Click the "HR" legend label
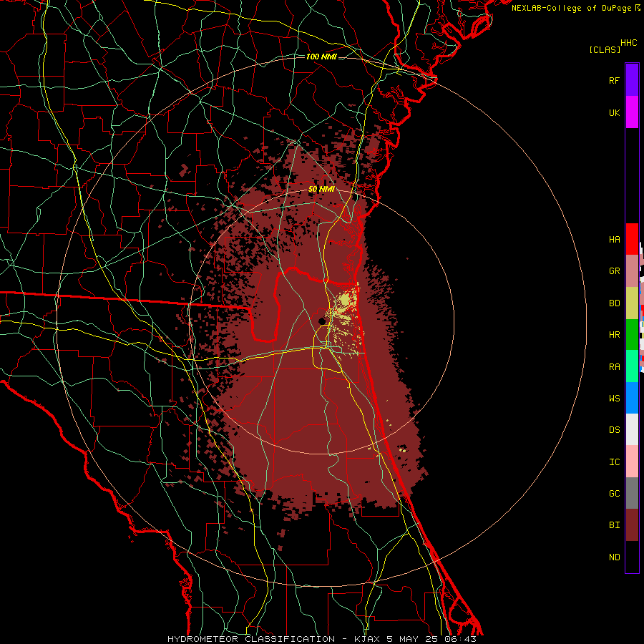The width and height of the screenshot is (644, 644). 614,335
